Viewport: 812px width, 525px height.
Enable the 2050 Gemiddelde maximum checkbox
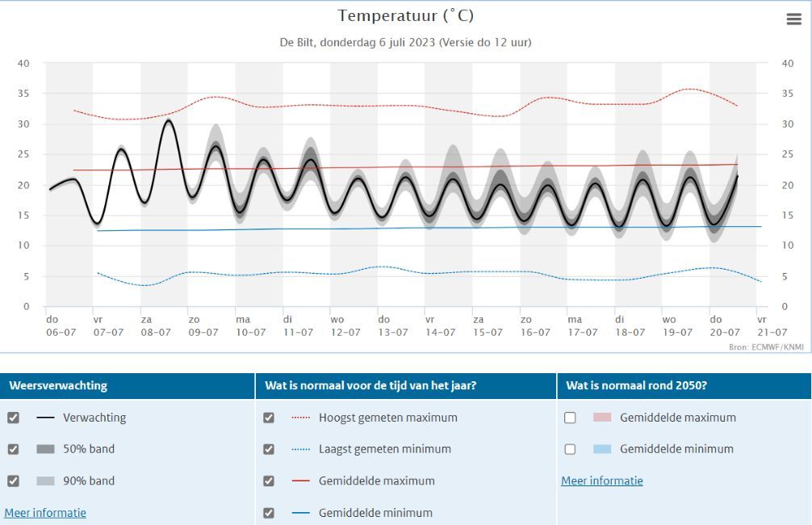570,418
